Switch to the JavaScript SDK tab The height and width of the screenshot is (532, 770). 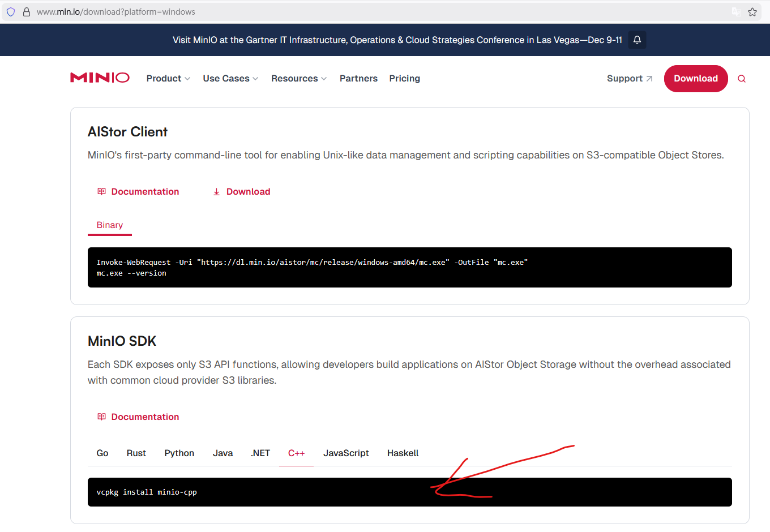click(346, 453)
